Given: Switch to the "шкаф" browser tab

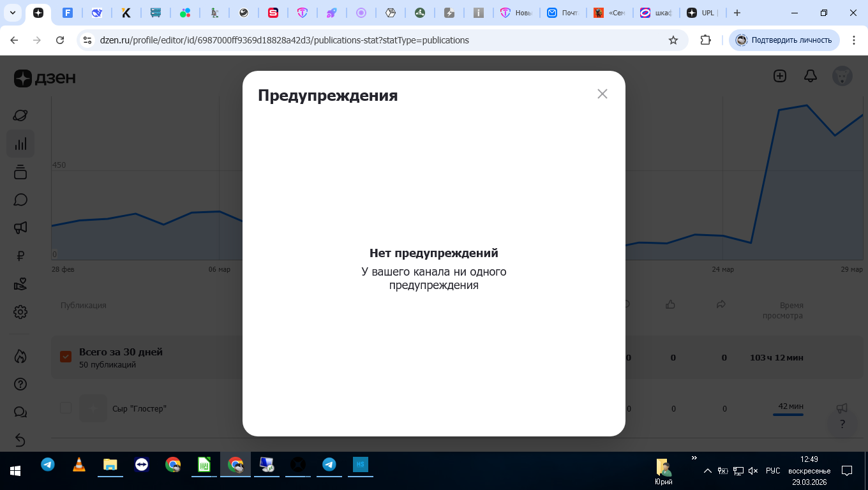Looking at the screenshot, I should (x=655, y=13).
